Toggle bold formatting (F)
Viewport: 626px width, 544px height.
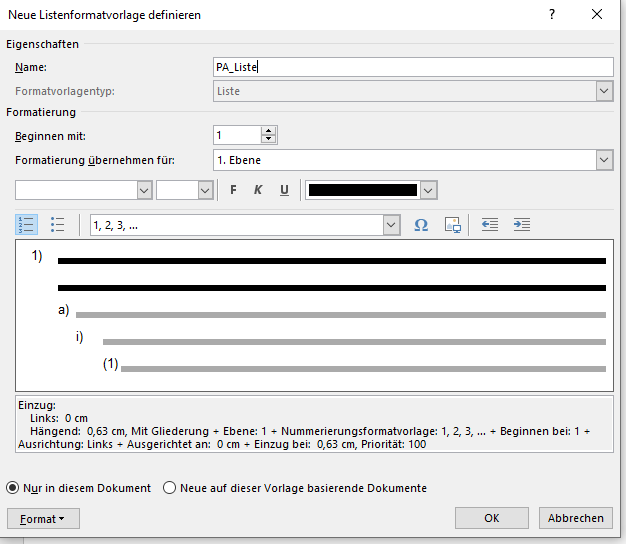point(233,190)
